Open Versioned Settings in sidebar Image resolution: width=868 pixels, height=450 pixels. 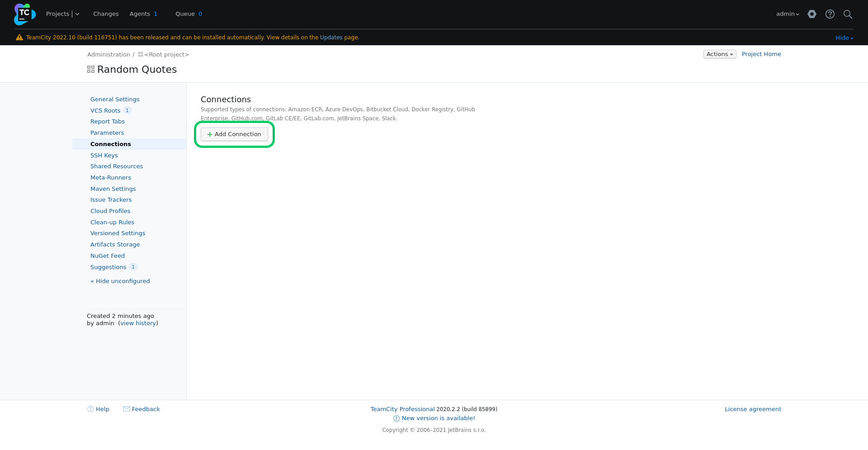click(x=118, y=233)
